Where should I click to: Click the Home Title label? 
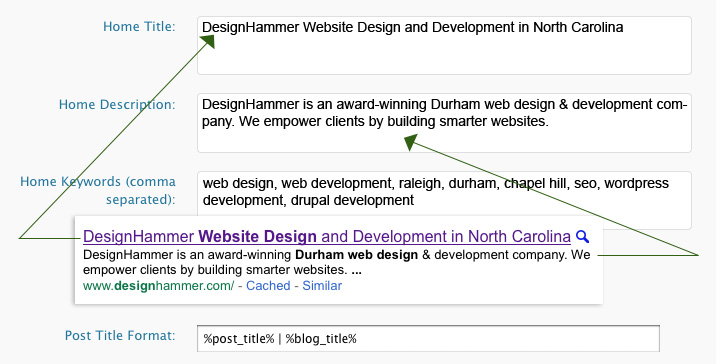point(139,26)
